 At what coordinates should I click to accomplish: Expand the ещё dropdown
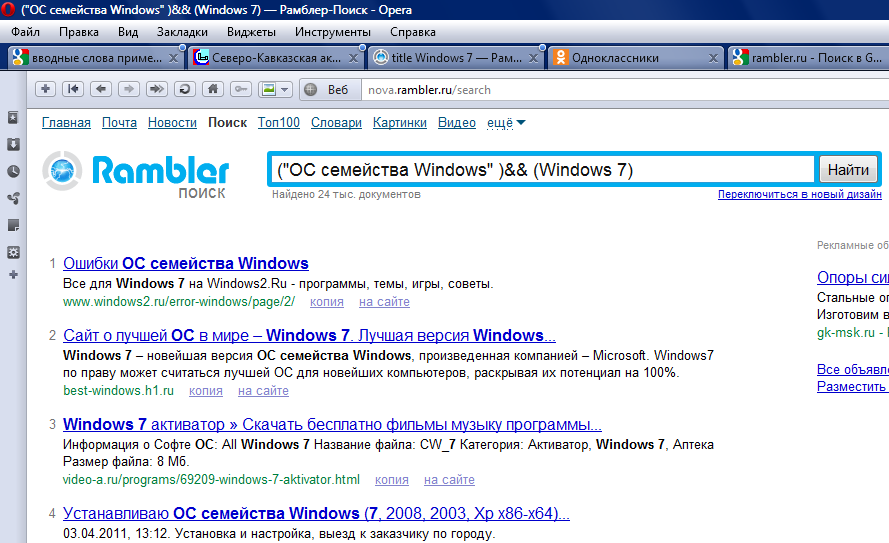click(506, 122)
